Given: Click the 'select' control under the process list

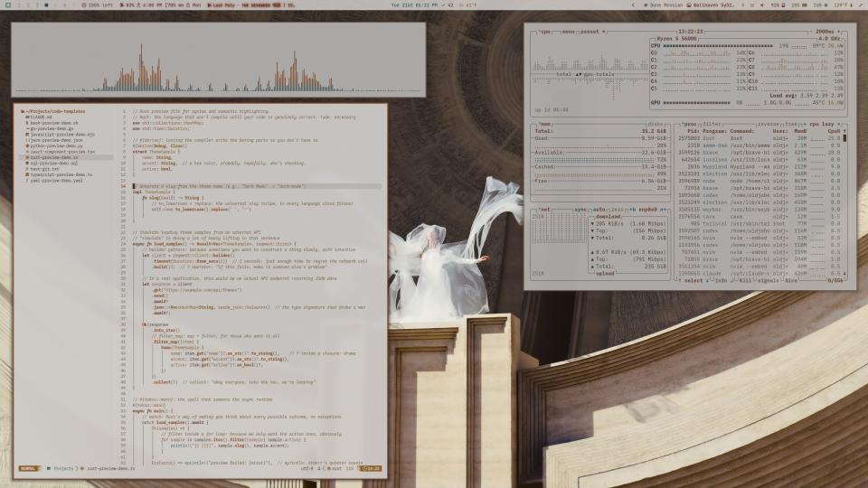Looking at the screenshot, I should coord(693,280).
